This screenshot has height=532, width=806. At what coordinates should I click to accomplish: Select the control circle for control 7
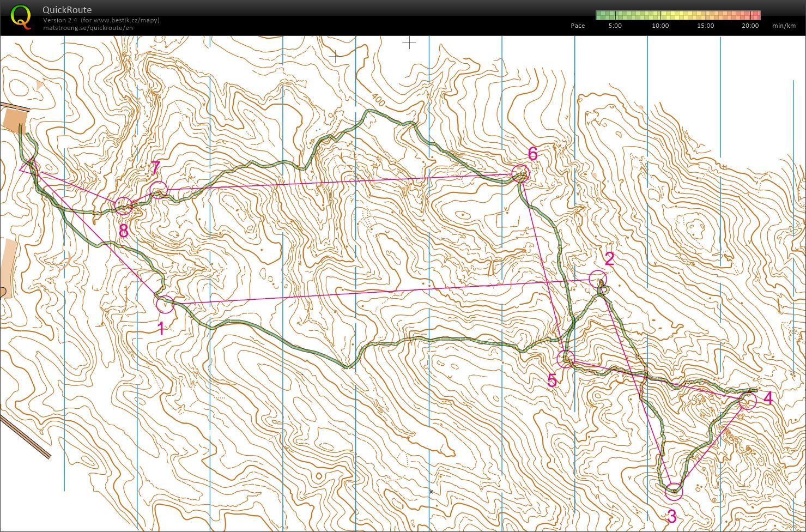point(158,190)
